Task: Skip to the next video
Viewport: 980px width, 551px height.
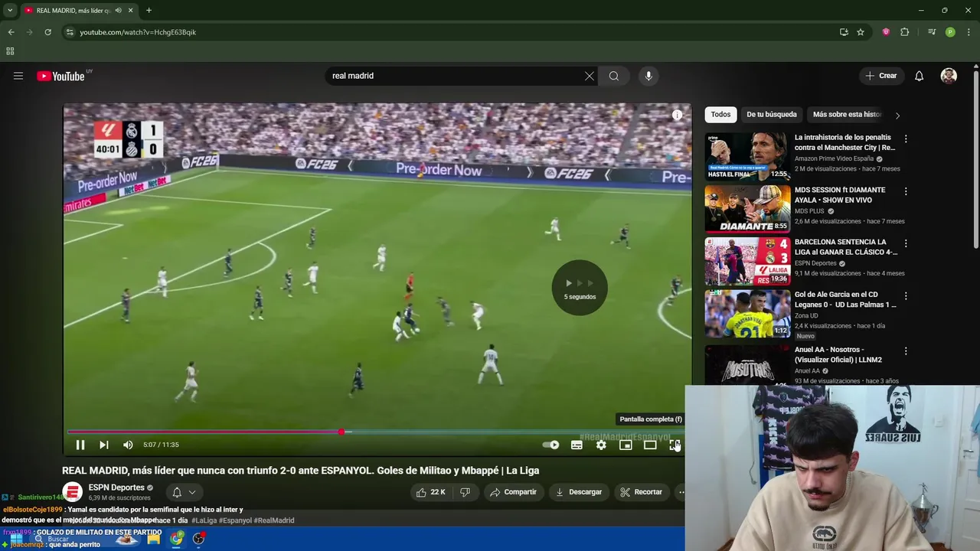Action: point(104,445)
